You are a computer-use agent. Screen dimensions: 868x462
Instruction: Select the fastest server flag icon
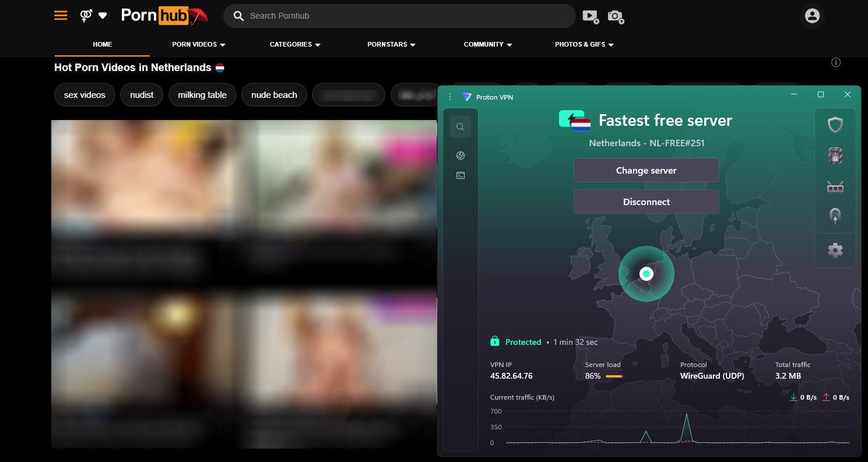575,121
